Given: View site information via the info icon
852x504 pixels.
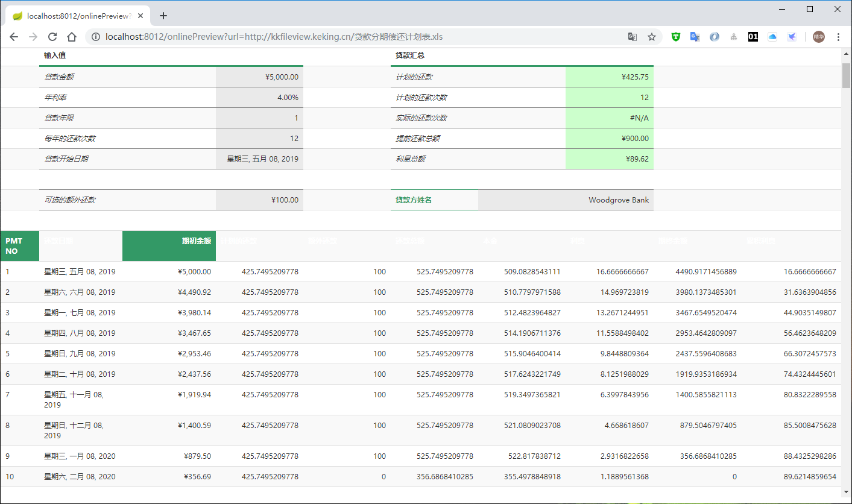Looking at the screenshot, I should pyautogui.click(x=96, y=37).
